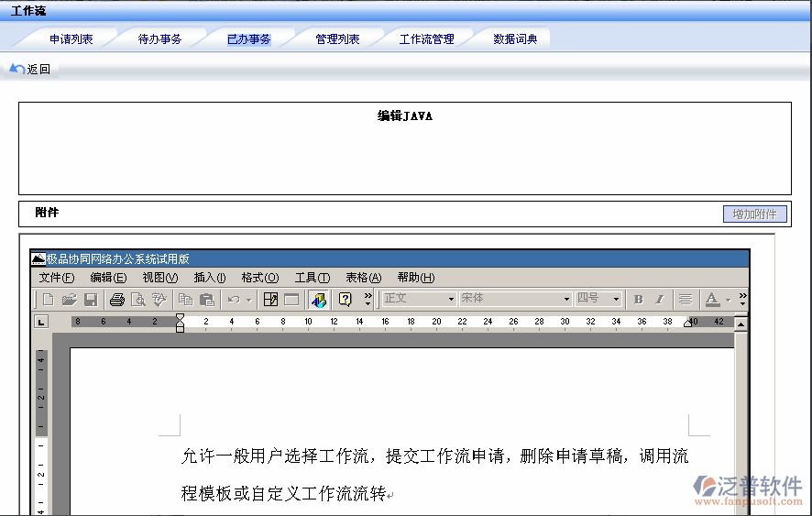Click the font color A swatch
The image size is (812, 516).
point(712,299)
